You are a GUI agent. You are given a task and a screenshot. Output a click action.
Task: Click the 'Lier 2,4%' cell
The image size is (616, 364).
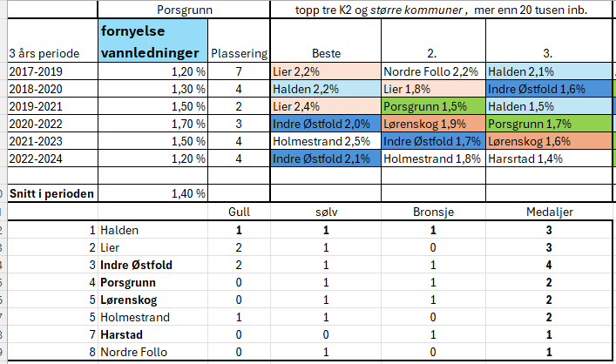[x=325, y=105]
